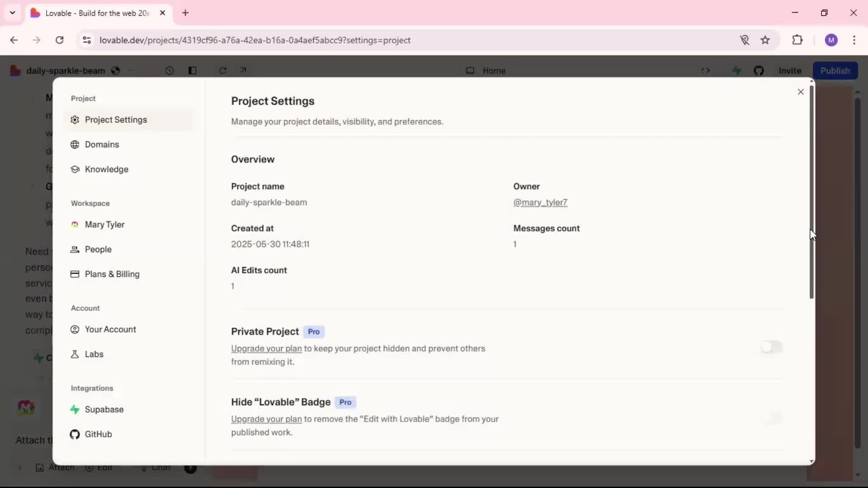
Task: Click the project visibility globe icon
Action: coord(116,70)
